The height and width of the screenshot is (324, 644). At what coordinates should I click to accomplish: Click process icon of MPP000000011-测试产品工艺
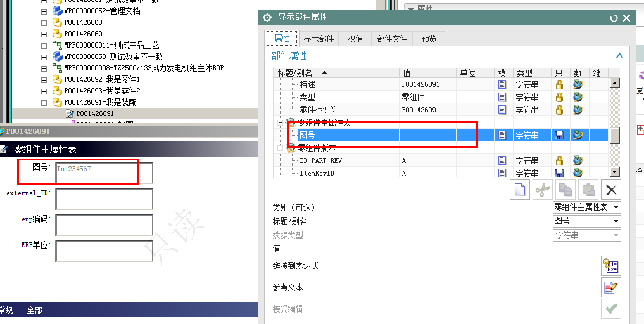click(57, 45)
